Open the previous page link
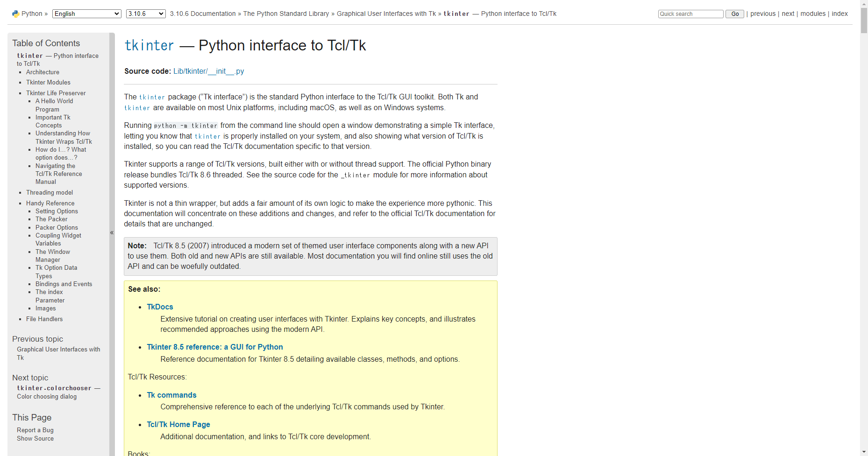868x456 pixels. pos(763,14)
